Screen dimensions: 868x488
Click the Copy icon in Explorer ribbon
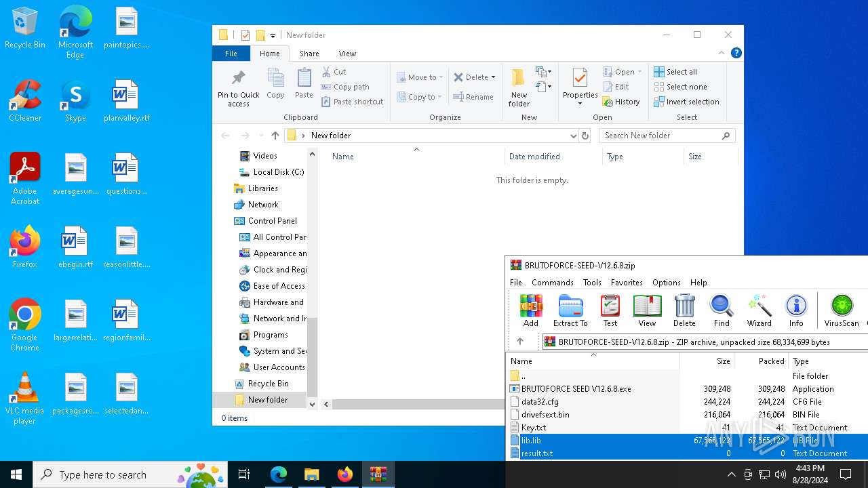pyautogui.click(x=275, y=84)
